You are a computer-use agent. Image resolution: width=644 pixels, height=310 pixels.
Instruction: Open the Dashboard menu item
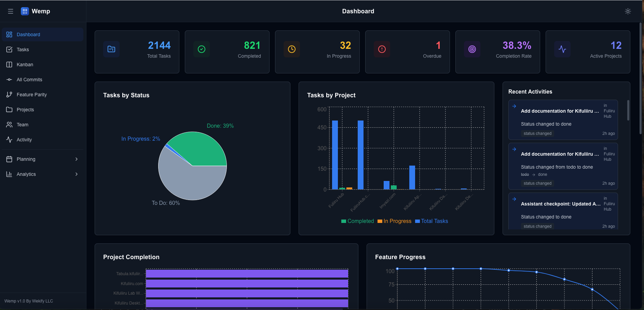[x=43, y=34]
